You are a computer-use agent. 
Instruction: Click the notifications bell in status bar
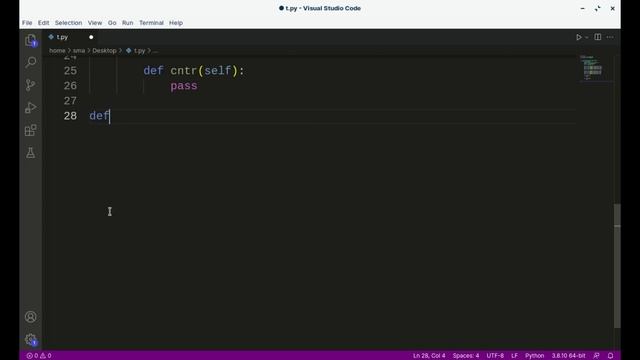click(610, 356)
